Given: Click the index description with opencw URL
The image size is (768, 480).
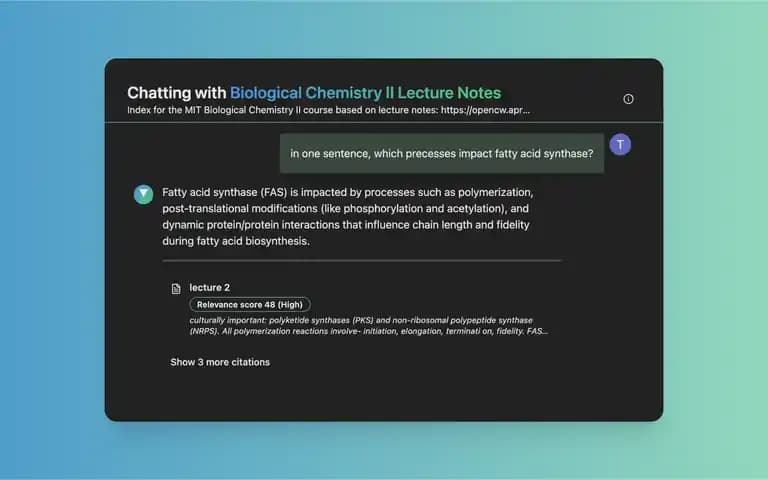Looking at the screenshot, I should point(329,110).
